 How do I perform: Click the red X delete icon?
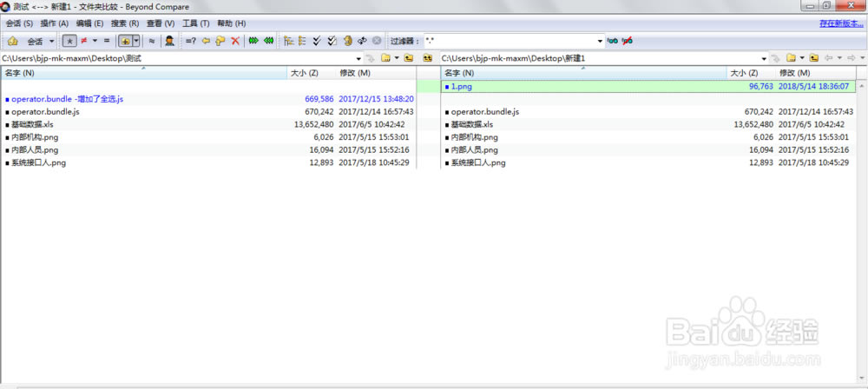[x=234, y=41]
